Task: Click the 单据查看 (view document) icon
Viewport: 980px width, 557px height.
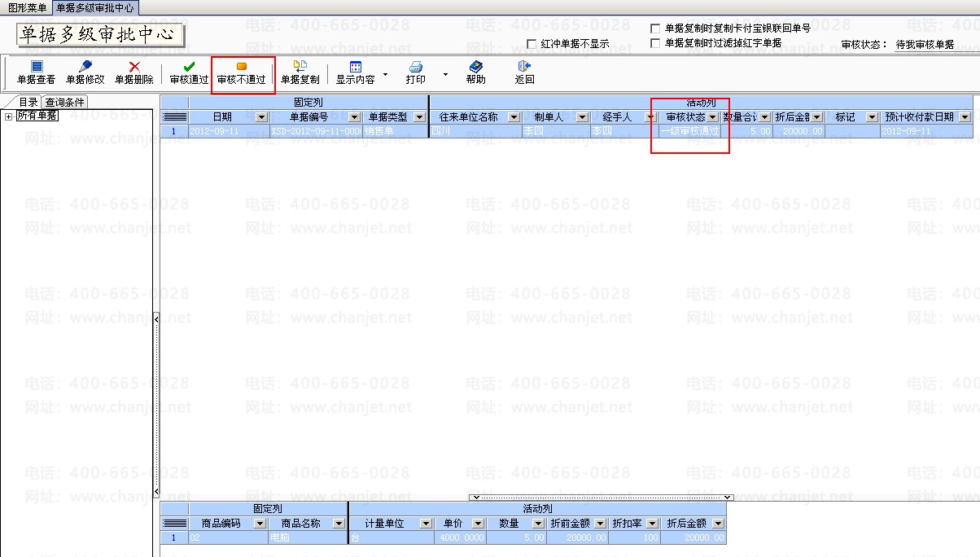Action: [36, 67]
